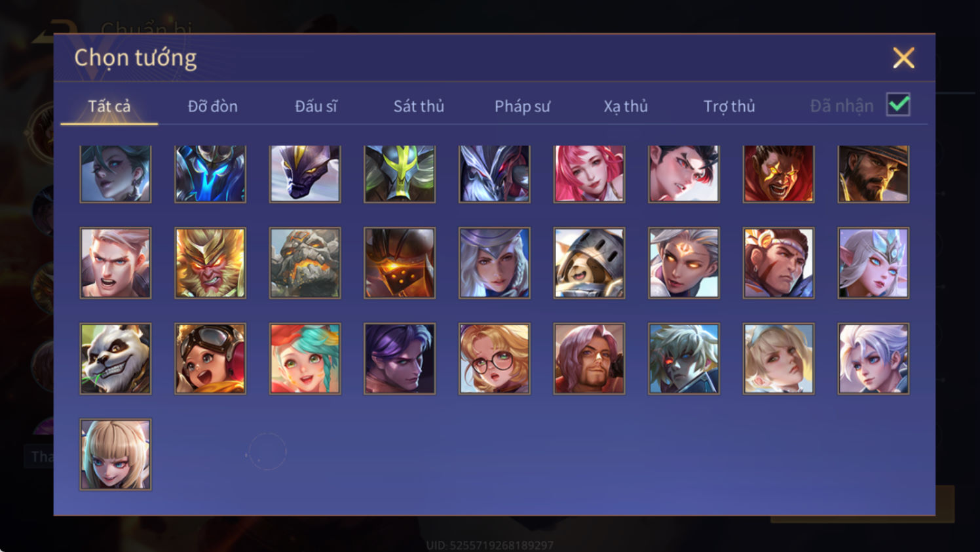Pick the teal-haired girl with red hat

tap(305, 359)
